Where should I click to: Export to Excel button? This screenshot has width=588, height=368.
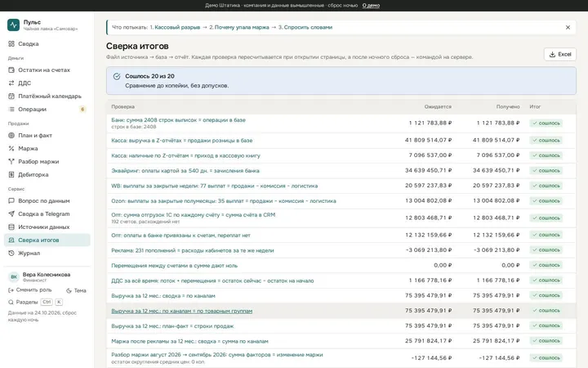click(560, 55)
